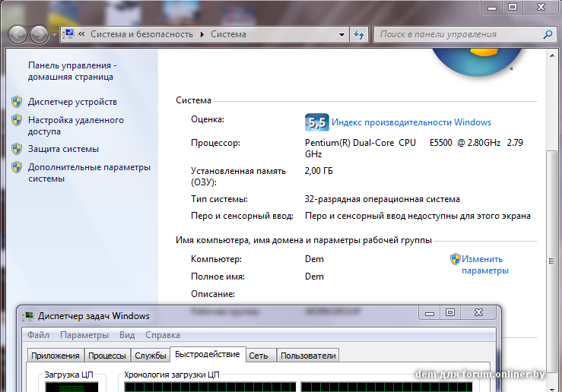The image size is (562, 392).
Task: Click the 'Pentium(R) Dual-Core CPU' processor text
Action: [x=360, y=143]
